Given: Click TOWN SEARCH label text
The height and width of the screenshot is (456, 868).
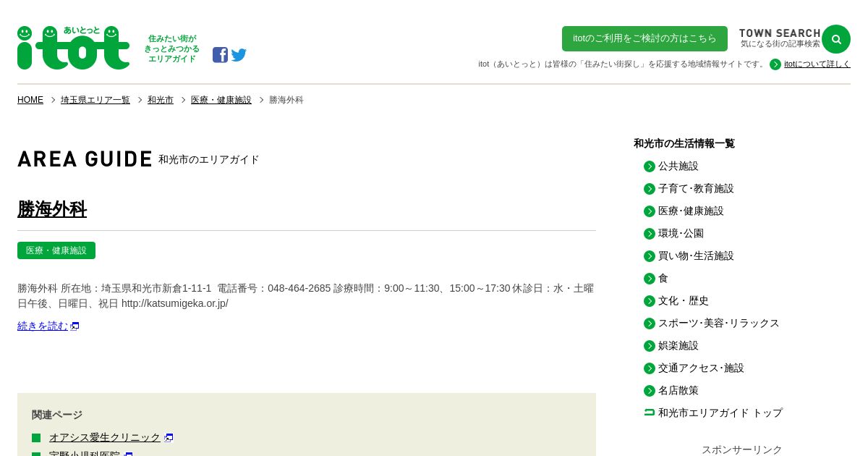Looking at the screenshot, I should click(x=780, y=33).
